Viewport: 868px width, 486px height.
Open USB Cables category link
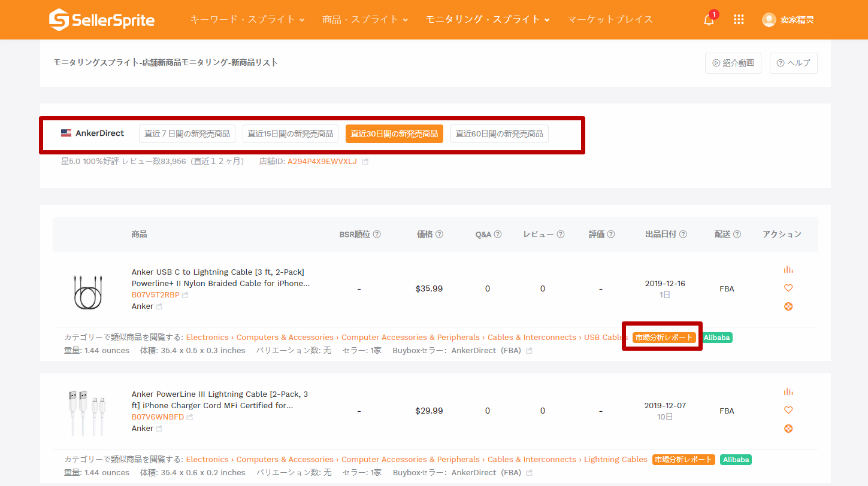606,338
